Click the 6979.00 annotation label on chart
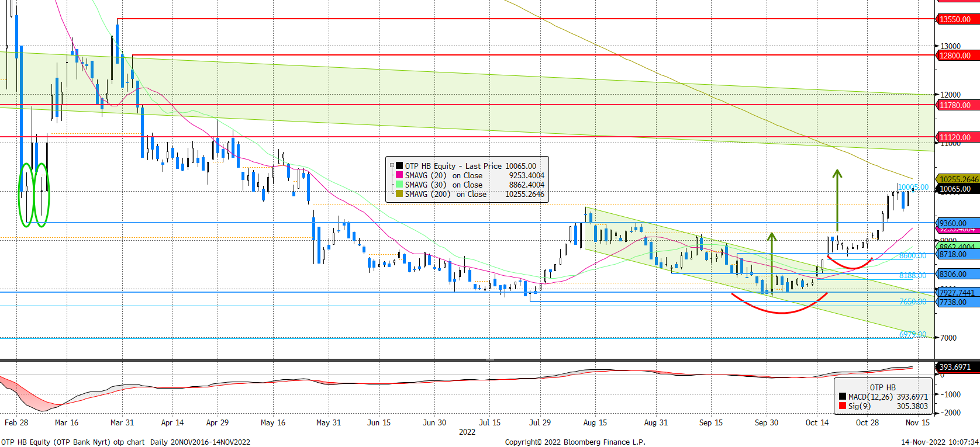The height and width of the screenshot is (447, 980). (913, 335)
